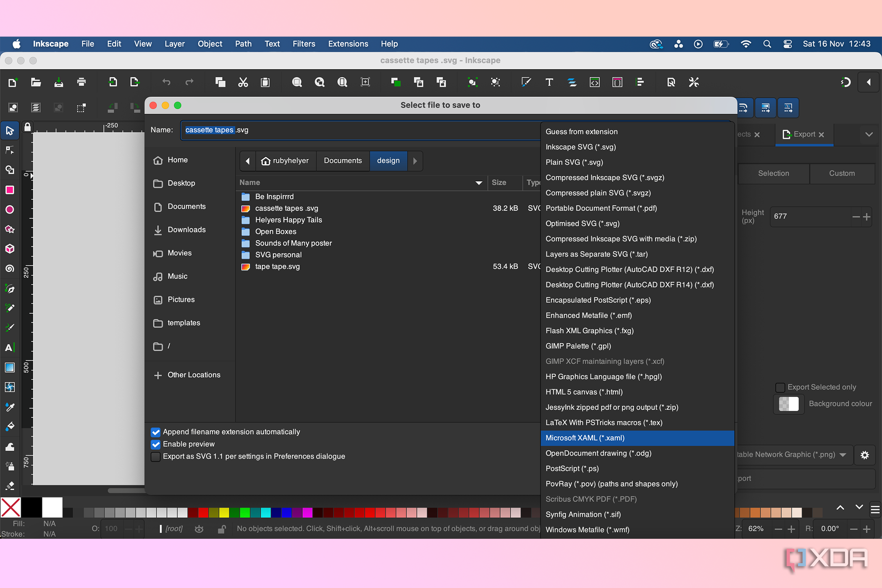Advance path bar with right arrow

click(415, 161)
